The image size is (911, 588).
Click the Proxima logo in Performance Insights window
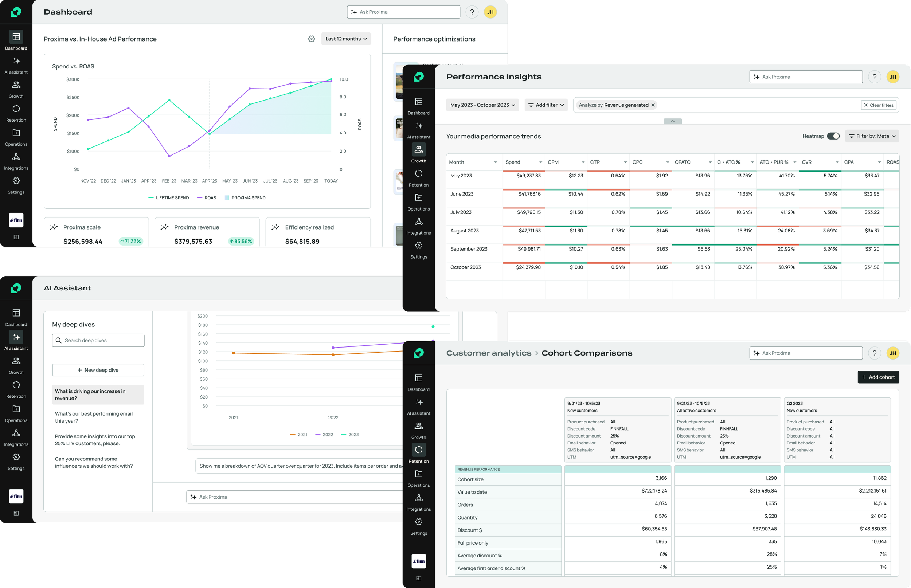pos(418,77)
